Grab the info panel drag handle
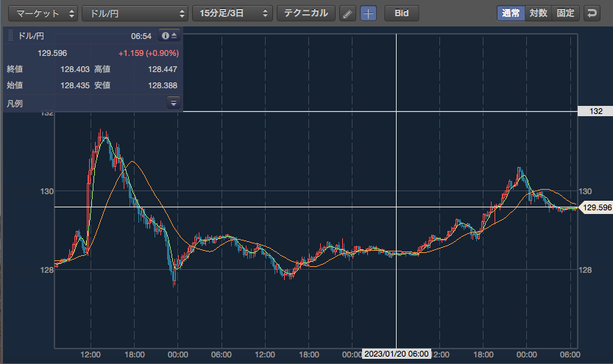 (10, 35)
